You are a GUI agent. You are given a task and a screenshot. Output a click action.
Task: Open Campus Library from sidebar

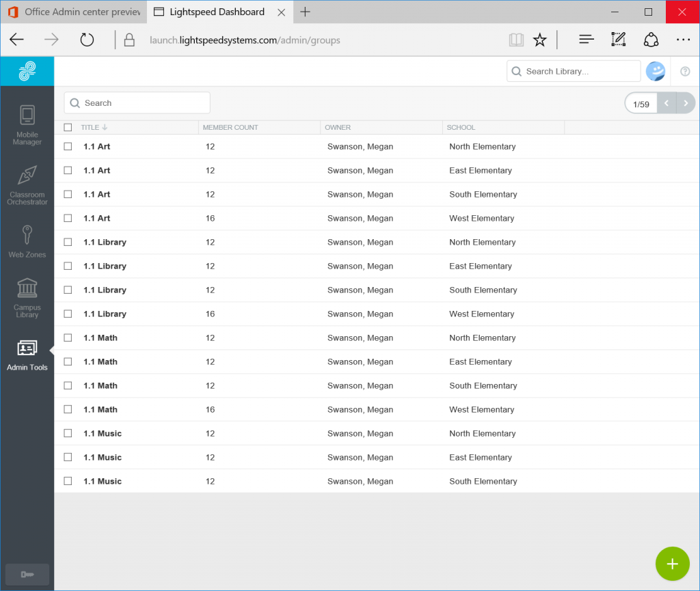(x=27, y=298)
